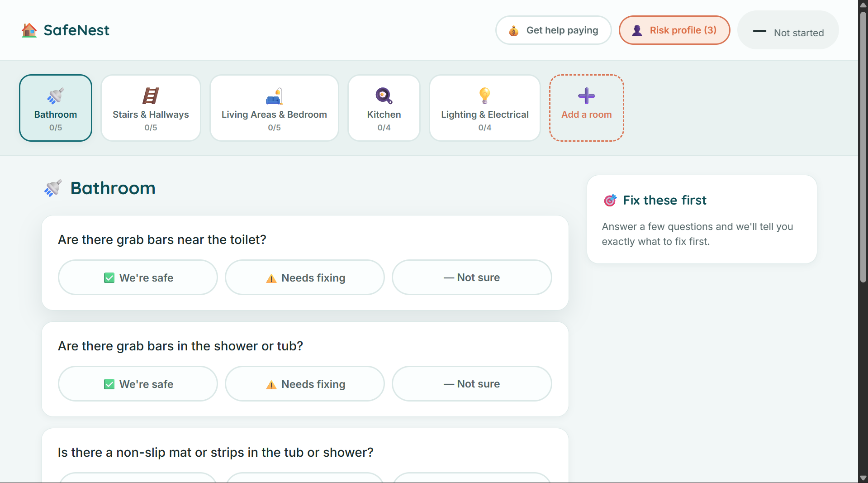Click the target icon beside Fix these first
The width and height of the screenshot is (868, 483).
(610, 200)
